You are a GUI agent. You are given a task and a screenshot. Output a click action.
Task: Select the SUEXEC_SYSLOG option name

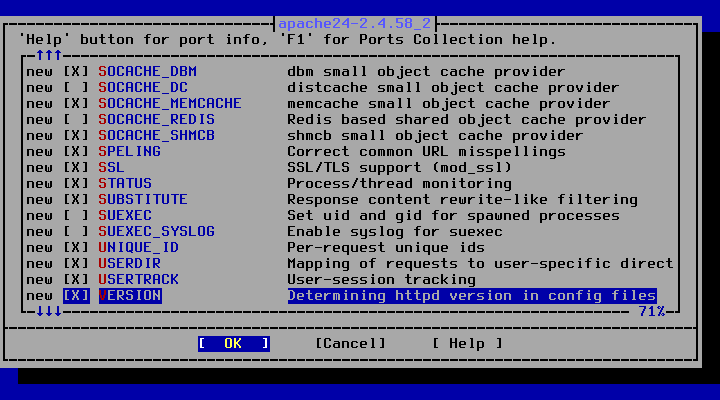point(157,232)
